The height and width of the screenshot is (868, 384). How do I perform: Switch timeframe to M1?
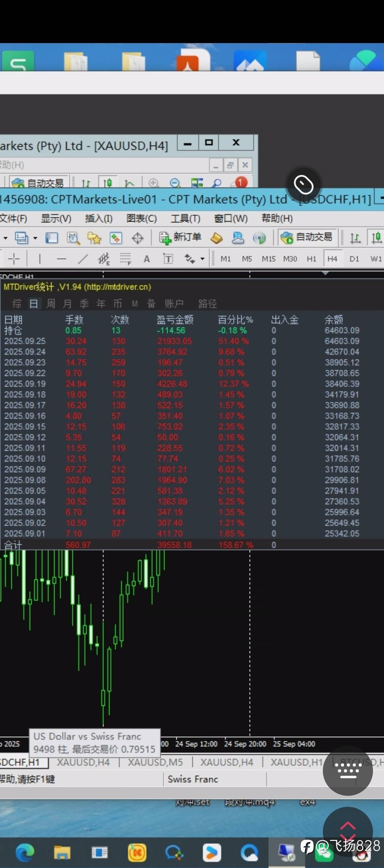tap(226, 259)
